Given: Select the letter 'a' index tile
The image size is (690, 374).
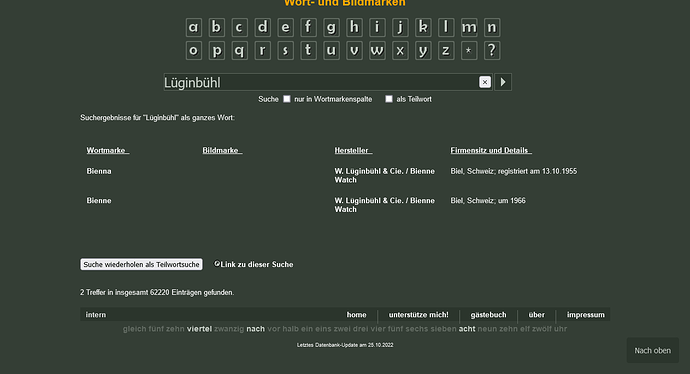Looking at the screenshot, I should [194, 27].
